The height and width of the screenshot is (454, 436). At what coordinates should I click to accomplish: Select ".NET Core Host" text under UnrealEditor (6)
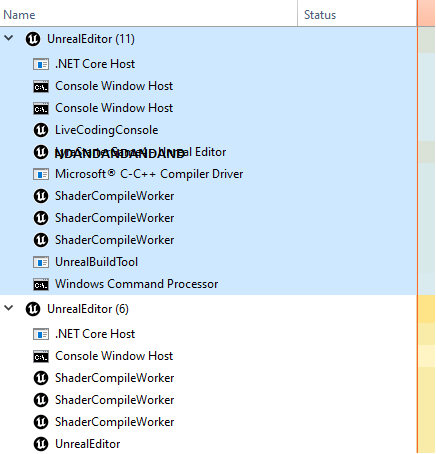pos(95,334)
